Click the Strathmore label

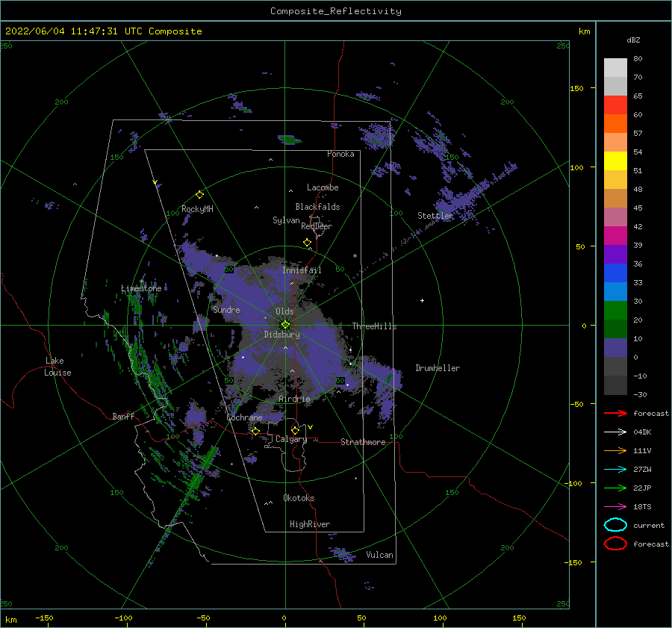pyautogui.click(x=363, y=442)
